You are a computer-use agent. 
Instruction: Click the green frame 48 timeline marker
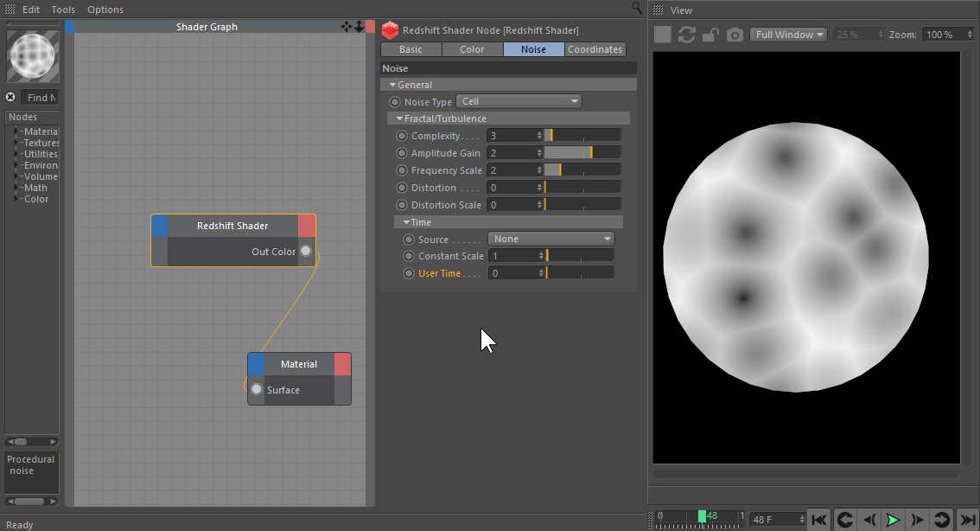pos(702,516)
